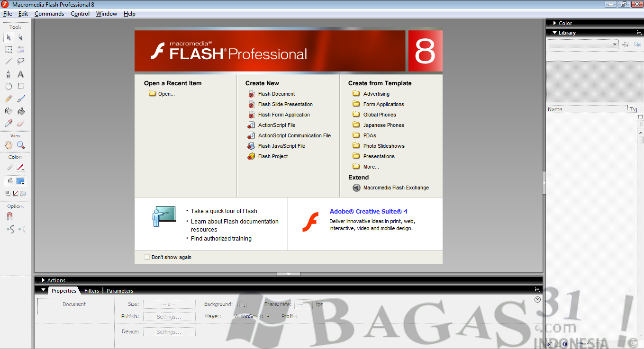Screen dimensions: 644x349
Task: Select the Eyedropper tool
Action: [x=9, y=123]
